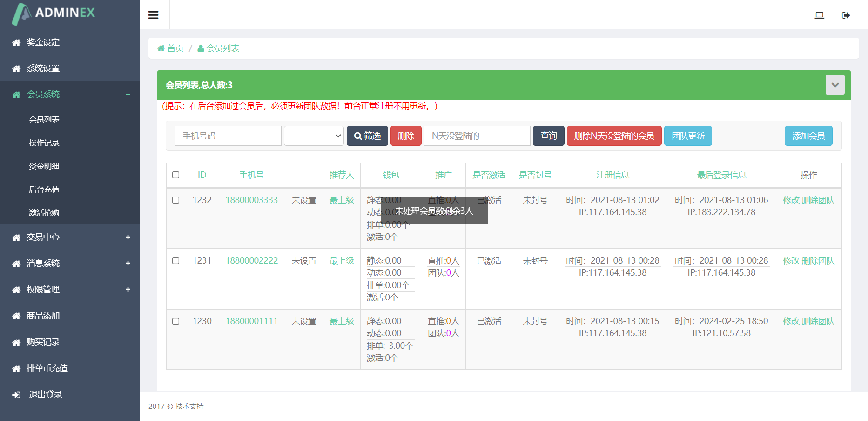Click the home icon beside 商品添加
The image size is (868, 421).
coord(16,316)
